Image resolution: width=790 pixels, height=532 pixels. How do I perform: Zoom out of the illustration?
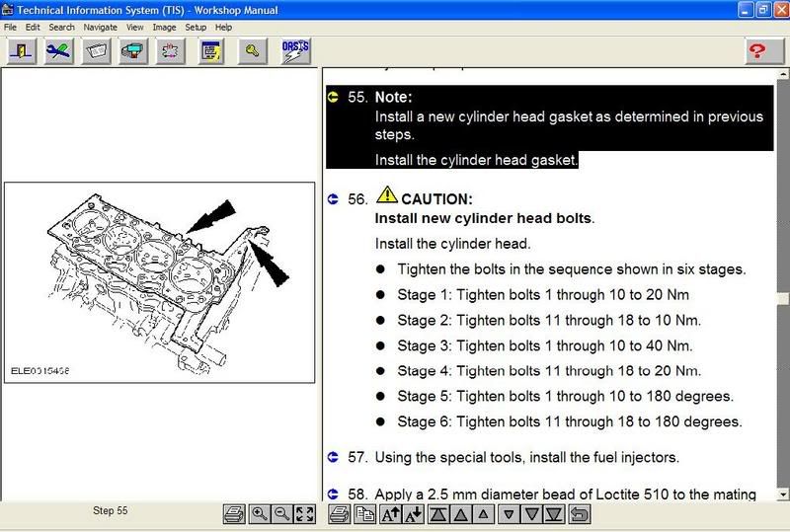pos(281,514)
